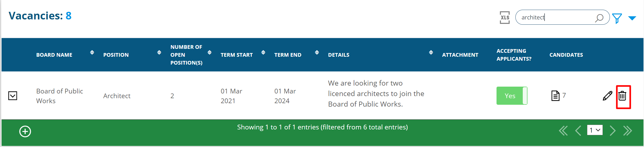Click the search magnifier icon
Image resolution: width=644 pixels, height=147 pixels.
[599, 18]
